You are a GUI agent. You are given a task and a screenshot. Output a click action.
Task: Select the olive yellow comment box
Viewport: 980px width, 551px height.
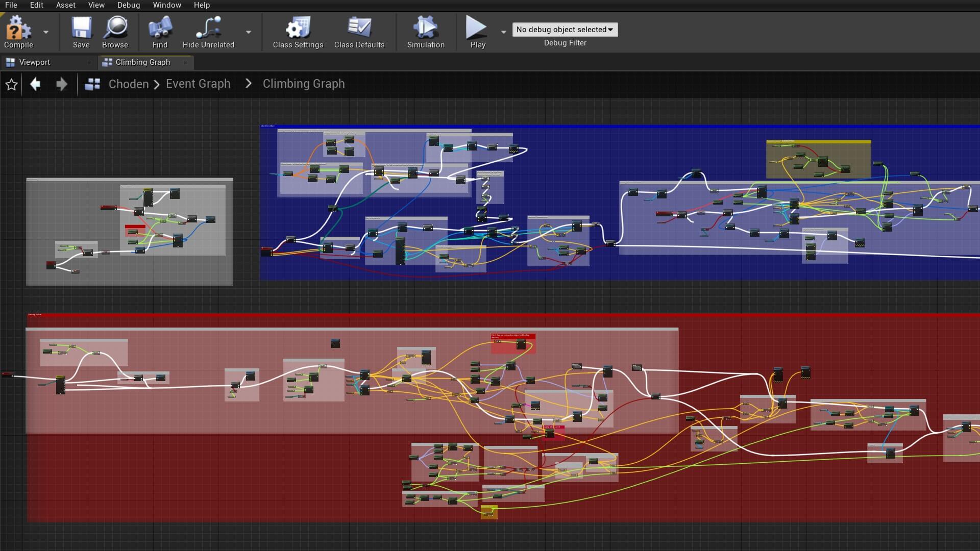tap(818, 159)
